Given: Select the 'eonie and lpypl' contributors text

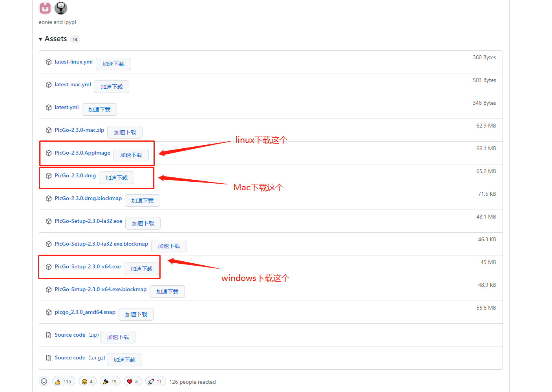Looking at the screenshot, I should 57,22.
